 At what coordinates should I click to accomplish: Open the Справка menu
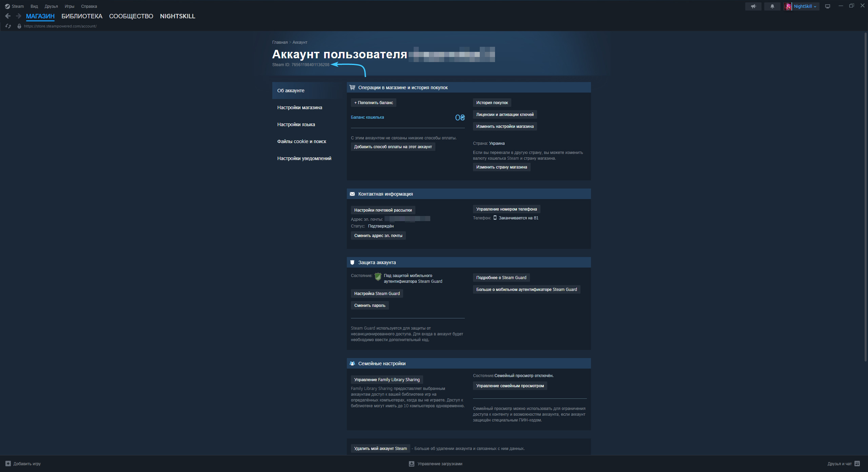89,6
